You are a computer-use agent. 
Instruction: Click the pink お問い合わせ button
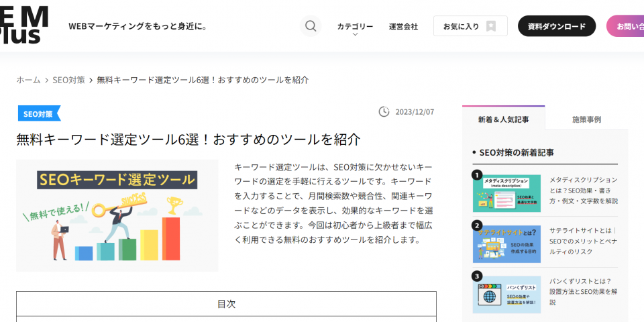pos(625,26)
